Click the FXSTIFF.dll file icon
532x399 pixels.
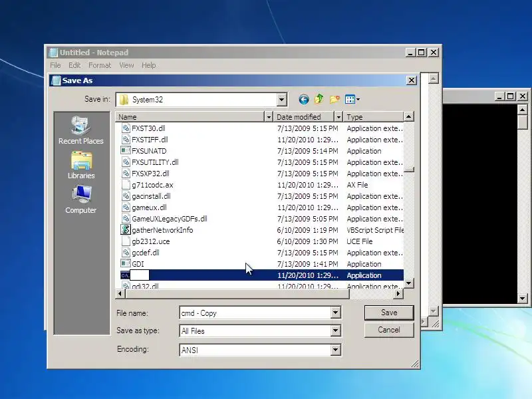click(x=126, y=140)
